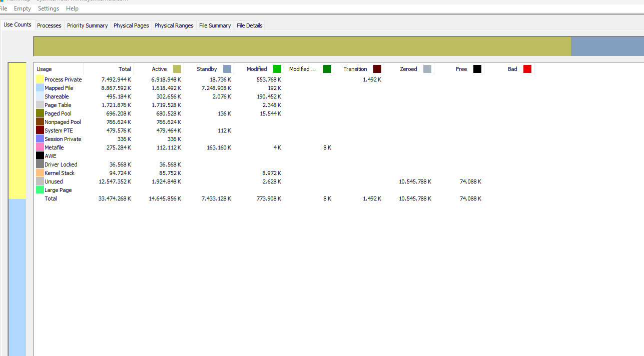Click the Nonpaged Pool brown swatch
The height and width of the screenshot is (356, 644).
tap(40, 122)
